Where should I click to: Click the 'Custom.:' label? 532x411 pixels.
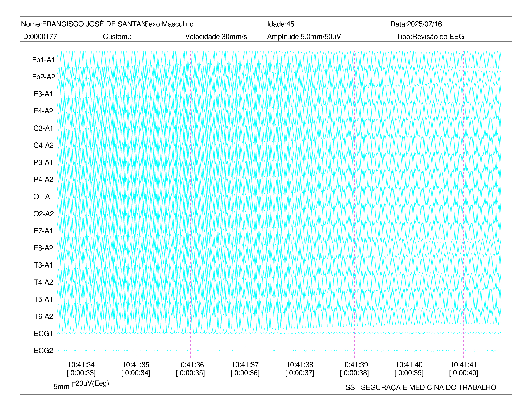click(117, 37)
